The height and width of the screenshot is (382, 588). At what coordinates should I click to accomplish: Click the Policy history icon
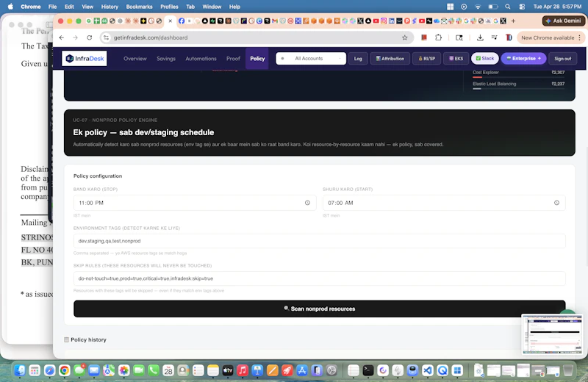point(66,339)
